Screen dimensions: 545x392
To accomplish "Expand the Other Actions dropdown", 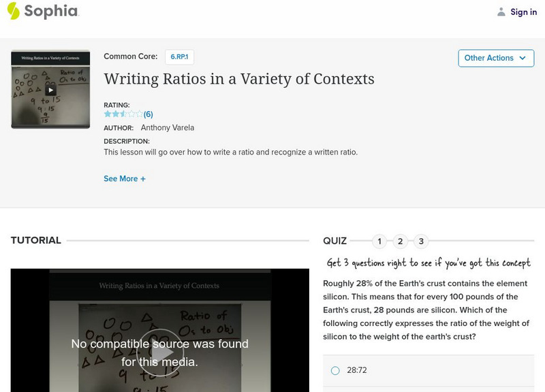I will tap(495, 58).
